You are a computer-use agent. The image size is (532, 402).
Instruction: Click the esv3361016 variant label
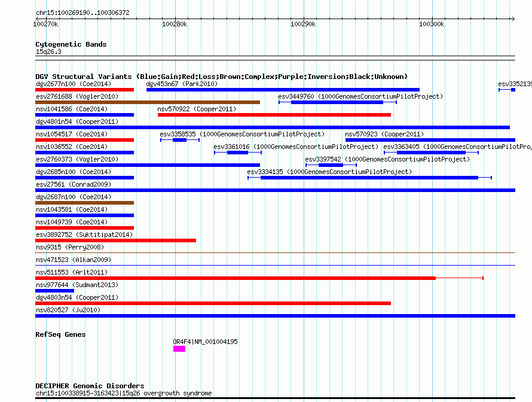point(296,147)
